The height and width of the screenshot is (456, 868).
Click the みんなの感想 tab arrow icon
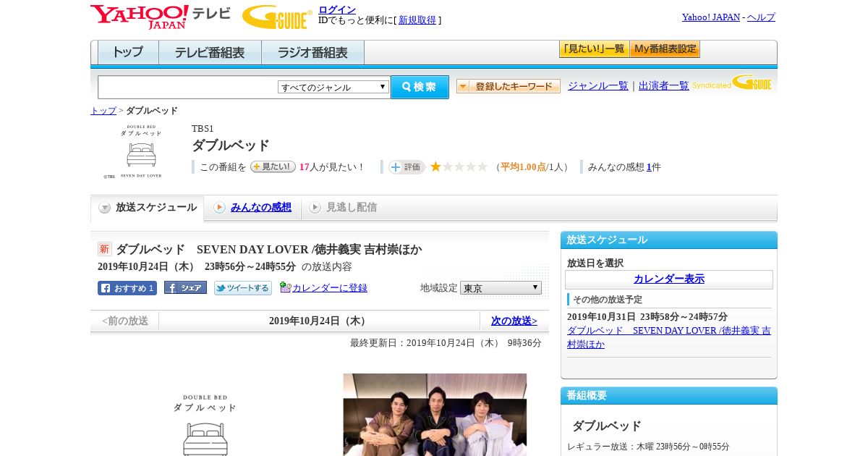click(219, 208)
